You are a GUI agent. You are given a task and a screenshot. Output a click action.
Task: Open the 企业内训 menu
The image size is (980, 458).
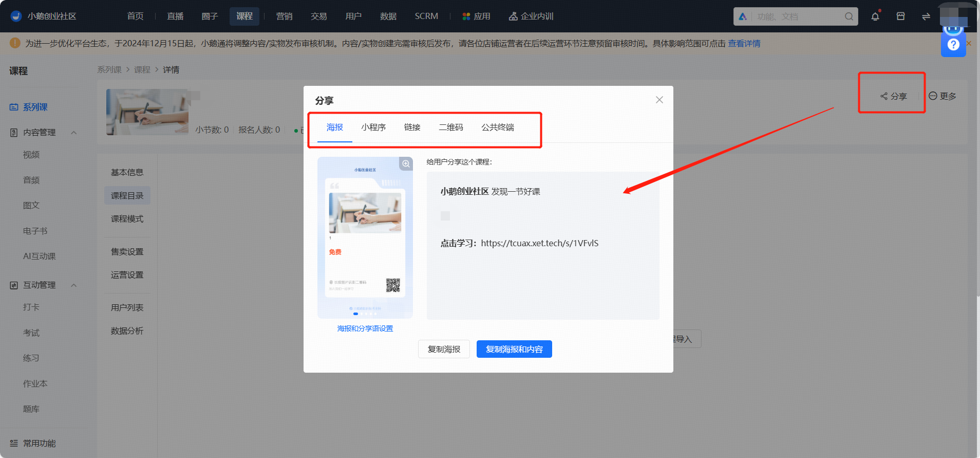click(531, 16)
